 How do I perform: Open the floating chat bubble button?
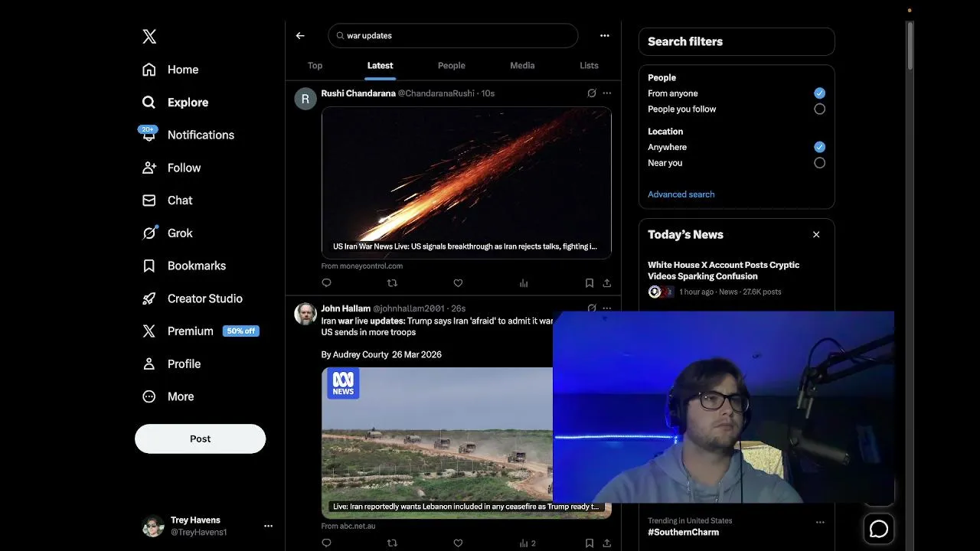pos(879,529)
